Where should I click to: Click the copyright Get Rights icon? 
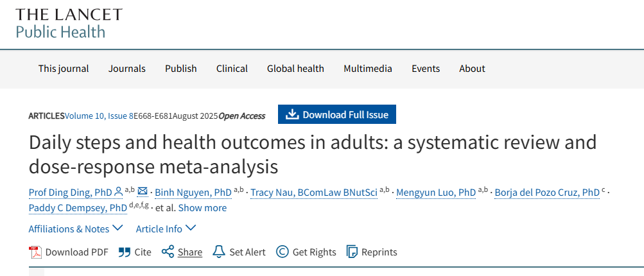tap(282, 252)
